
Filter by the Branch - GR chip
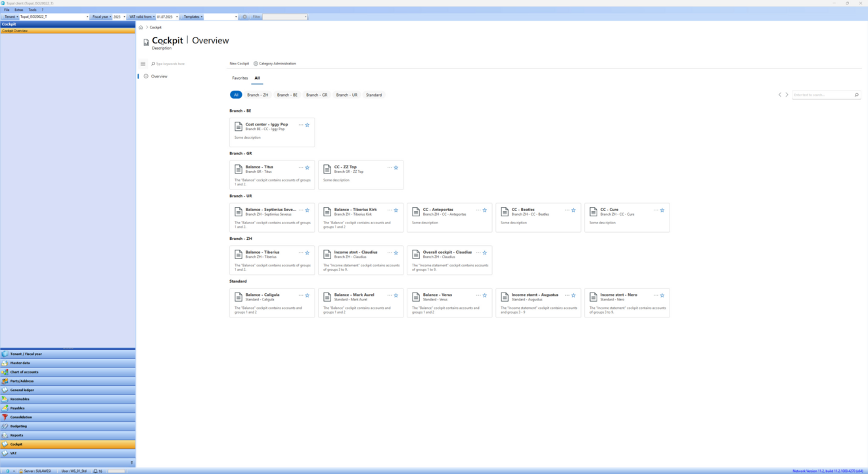(317, 95)
